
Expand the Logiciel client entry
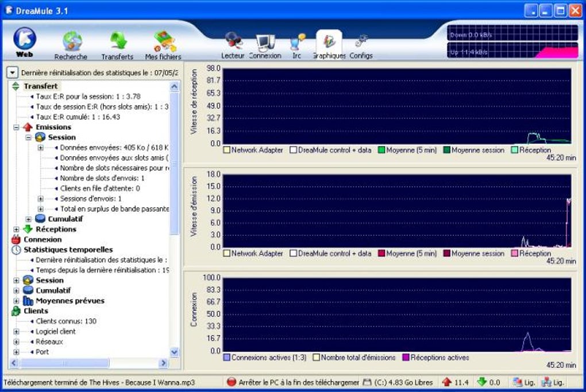pos(16,332)
